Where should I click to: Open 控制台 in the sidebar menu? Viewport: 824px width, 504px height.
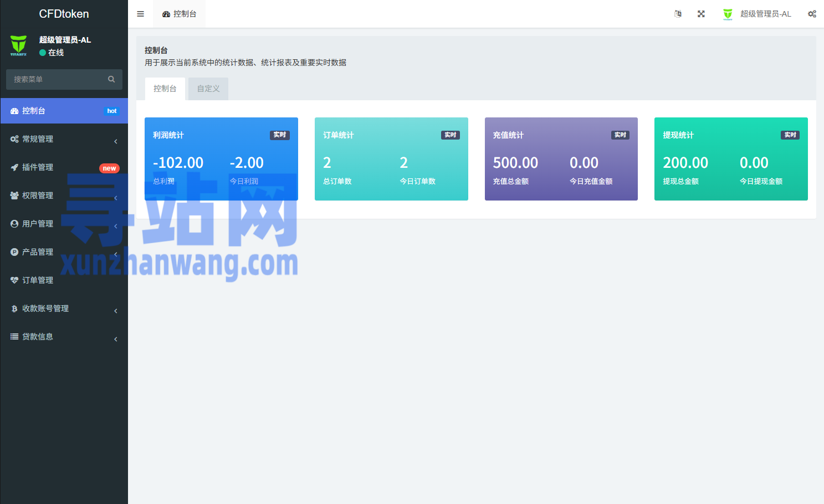tap(34, 111)
